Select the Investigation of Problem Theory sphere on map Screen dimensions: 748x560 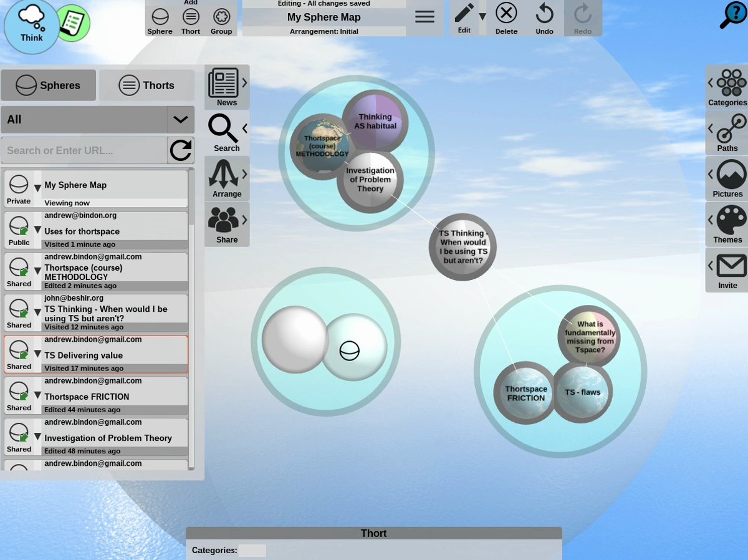[370, 182]
